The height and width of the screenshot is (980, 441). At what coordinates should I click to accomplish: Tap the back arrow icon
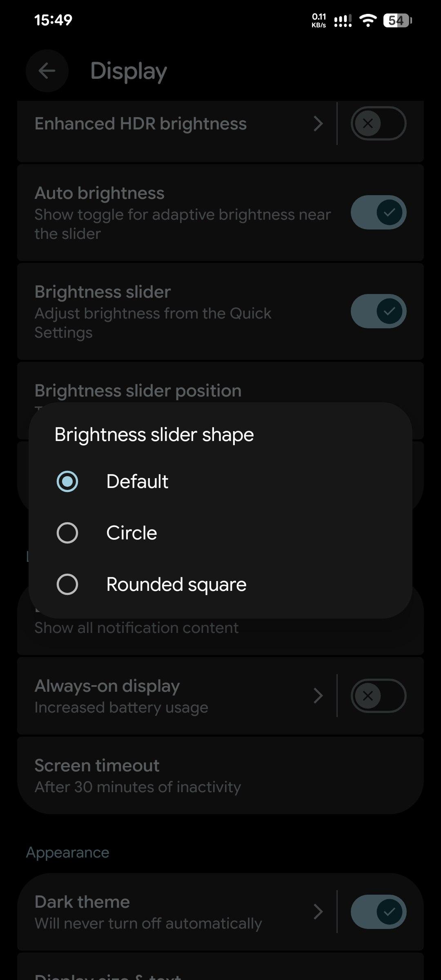coord(47,71)
